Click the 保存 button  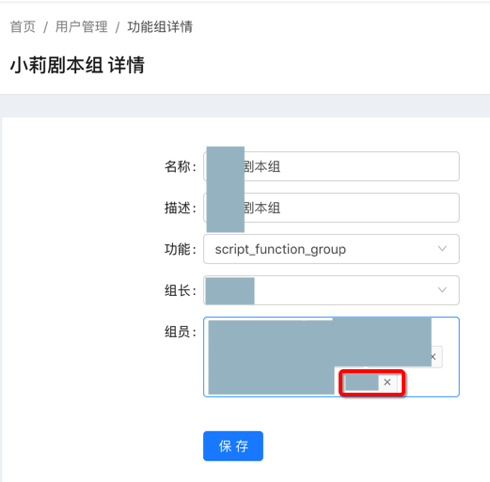233,446
